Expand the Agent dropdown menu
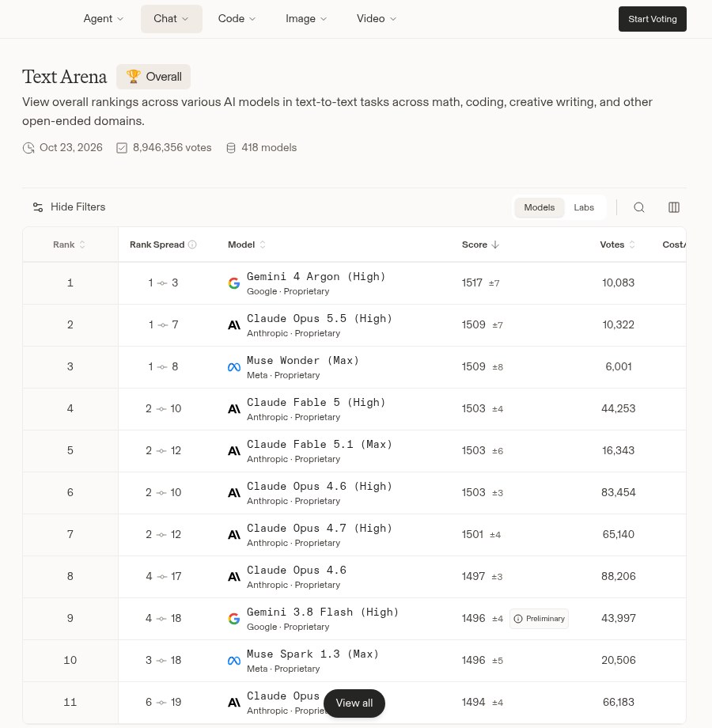Viewport: 712px width, 728px height. pos(103,18)
